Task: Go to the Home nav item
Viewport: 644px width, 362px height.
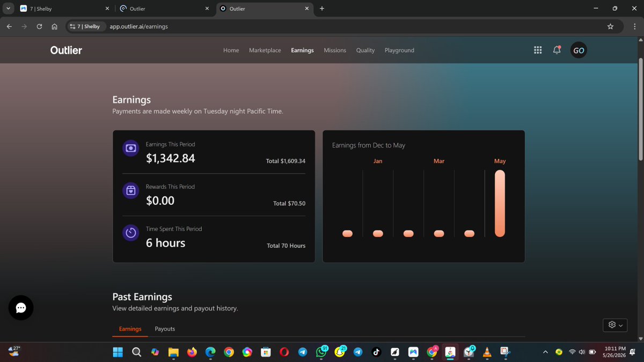Action: 231,50
